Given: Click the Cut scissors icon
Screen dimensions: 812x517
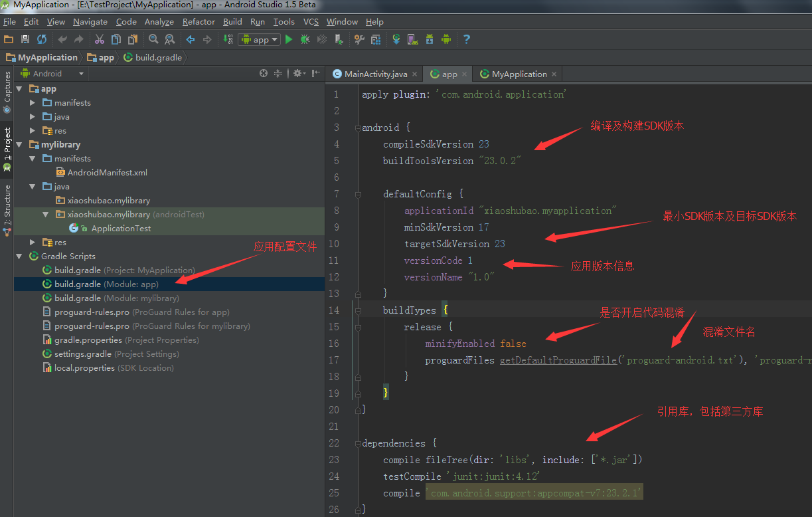Looking at the screenshot, I should [x=100, y=40].
